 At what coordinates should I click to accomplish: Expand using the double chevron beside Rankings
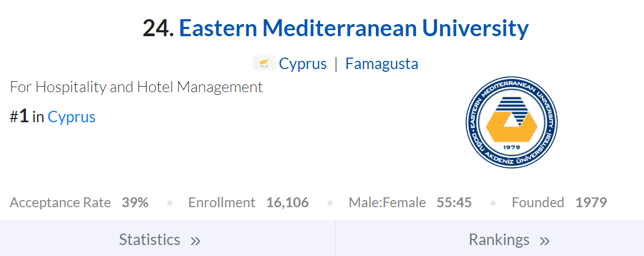click(x=544, y=241)
